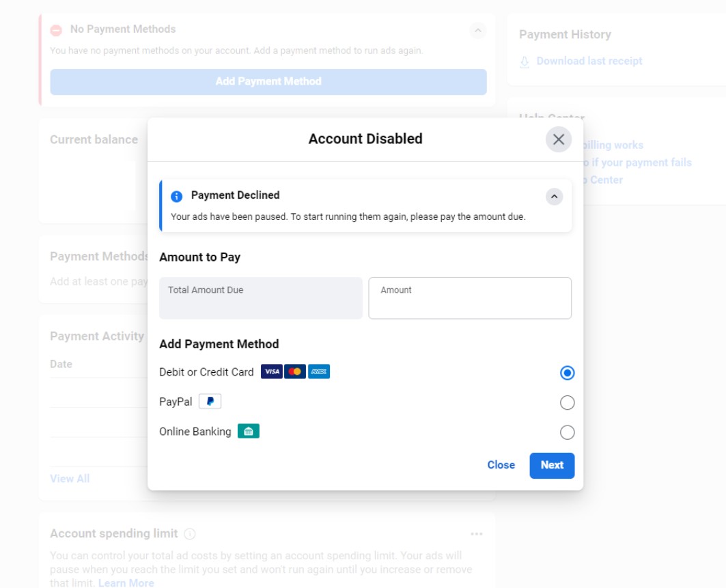Viewport: 726px width, 588px height.
Task: Open the spending limit three-dots menu
Action: pos(477,534)
